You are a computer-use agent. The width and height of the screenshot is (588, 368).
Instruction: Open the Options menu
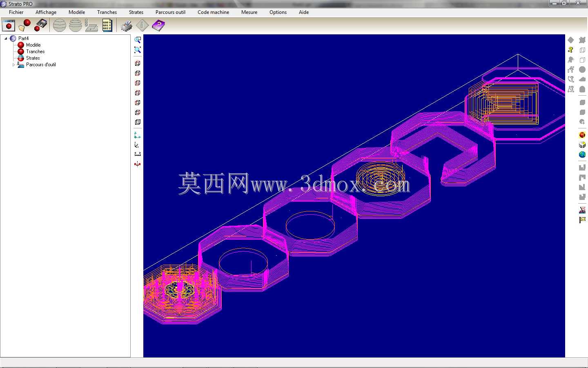[278, 12]
